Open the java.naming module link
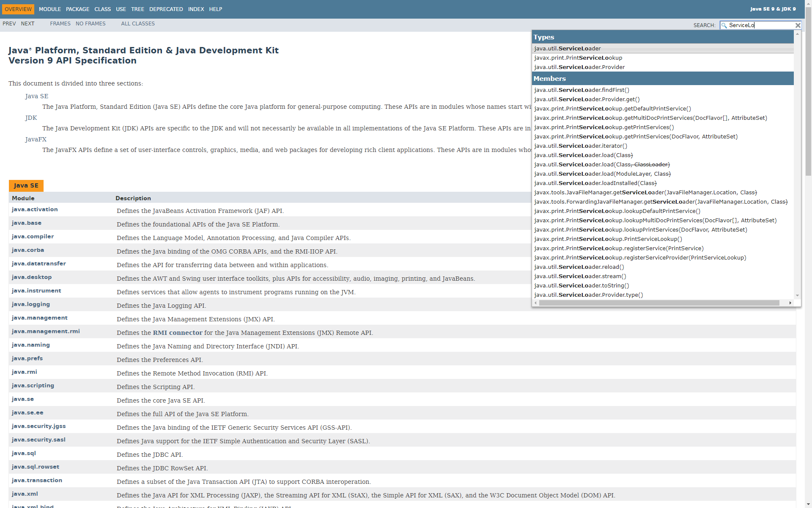 point(31,345)
